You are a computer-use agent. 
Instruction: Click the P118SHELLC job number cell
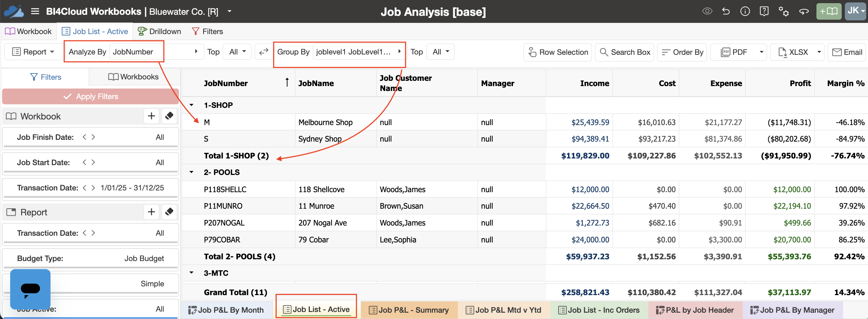[225, 189]
